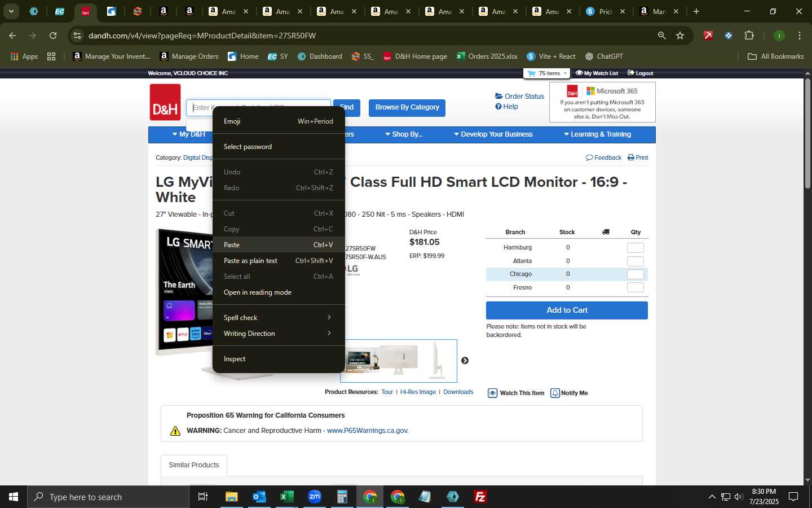View site information icon in the address bar

(77, 36)
